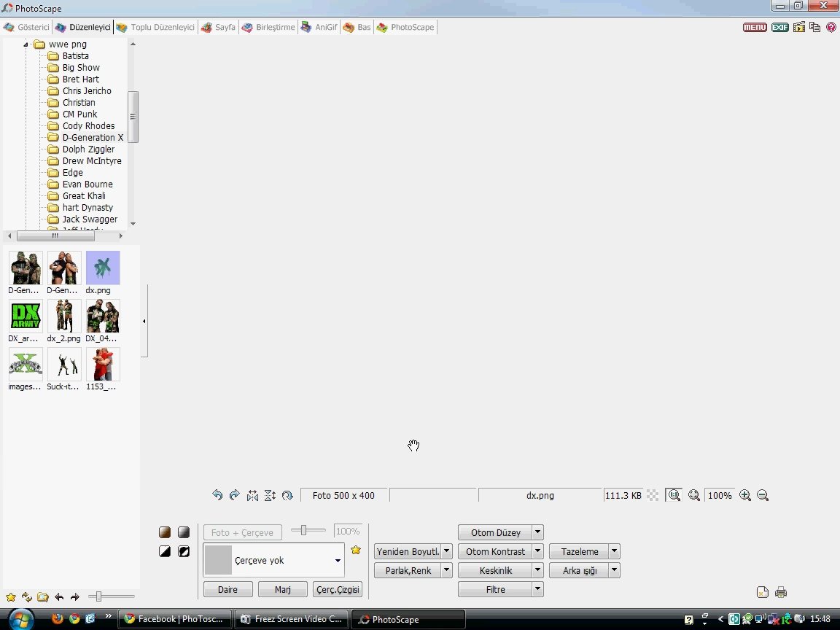Click the Filtre button
The width and height of the screenshot is (840, 630).
pyautogui.click(x=496, y=589)
